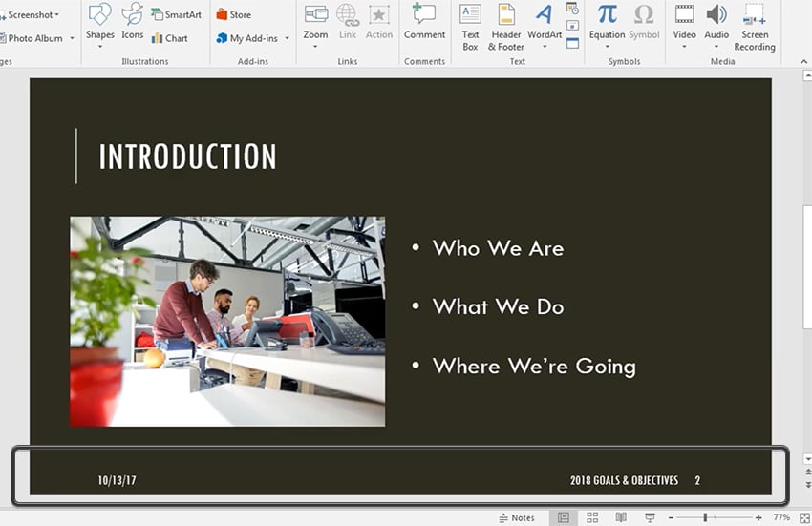Start a Screen Recording

(755, 26)
